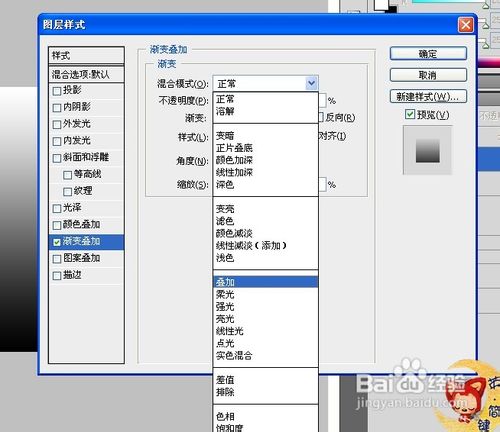The image size is (500, 432).
Task: Choose 强光 blend mode
Action: click(x=266, y=307)
